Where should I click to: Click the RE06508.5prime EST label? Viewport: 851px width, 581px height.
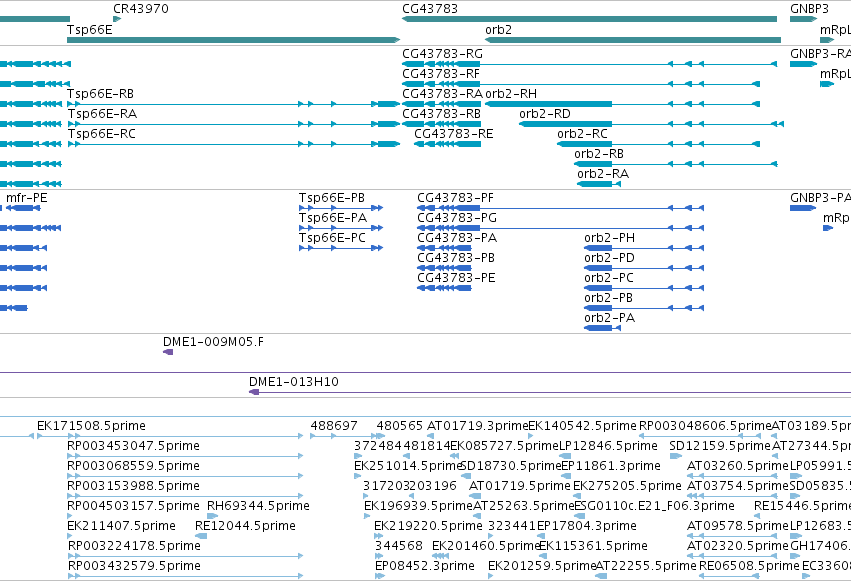749,567
